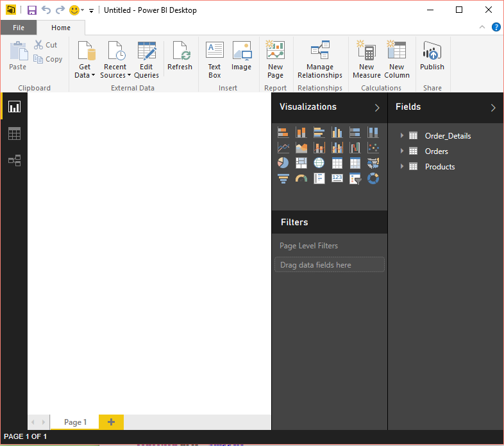This screenshot has width=504, height=446.
Task: Select the Card 123 visualization
Action: pos(337,178)
